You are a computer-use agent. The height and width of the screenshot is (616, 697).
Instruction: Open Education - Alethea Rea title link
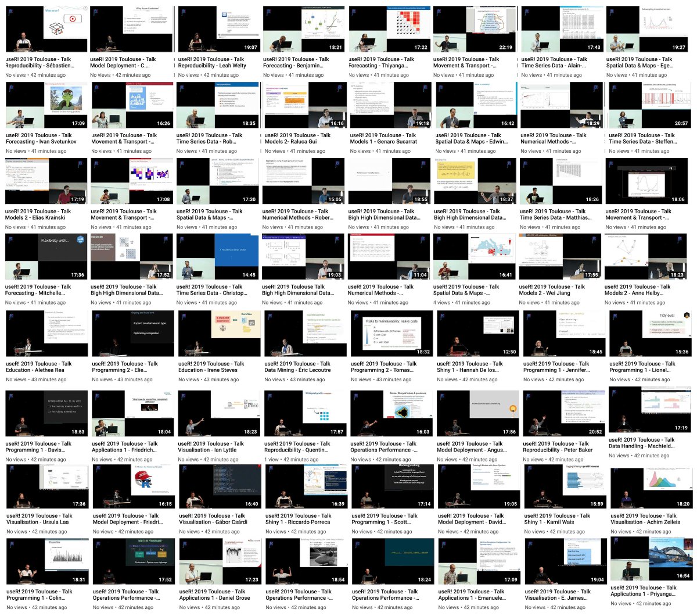coord(39,367)
